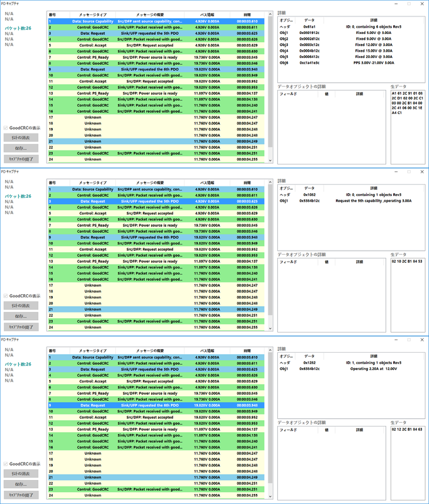This screenshot has width=429, height=504.
Task: Select row 23 Control: GoodCRC in top window
Action: pos(156,153)
